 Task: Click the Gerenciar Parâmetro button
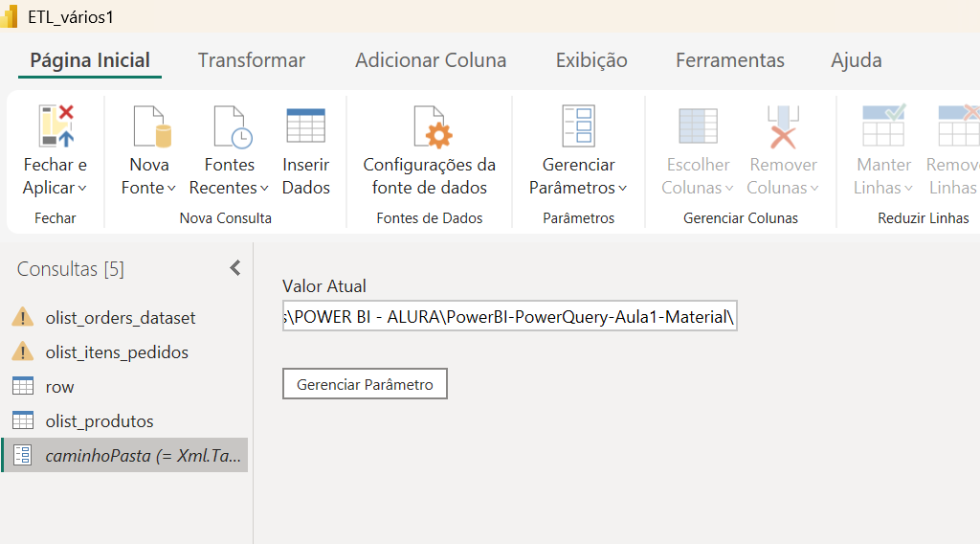365,384
